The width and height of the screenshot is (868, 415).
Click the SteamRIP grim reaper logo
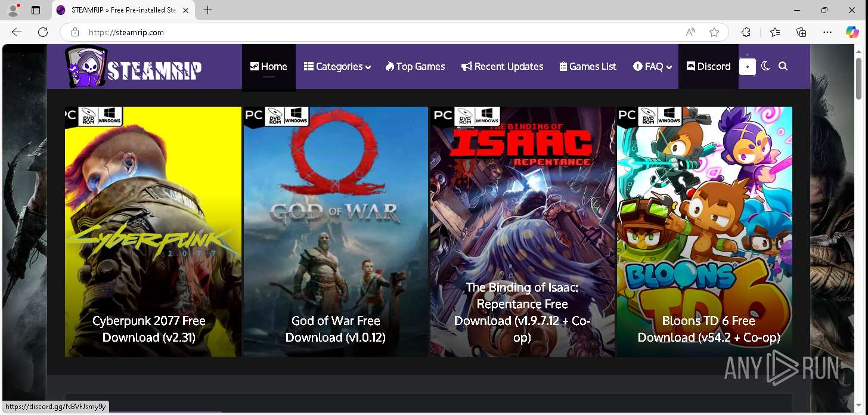134,67
